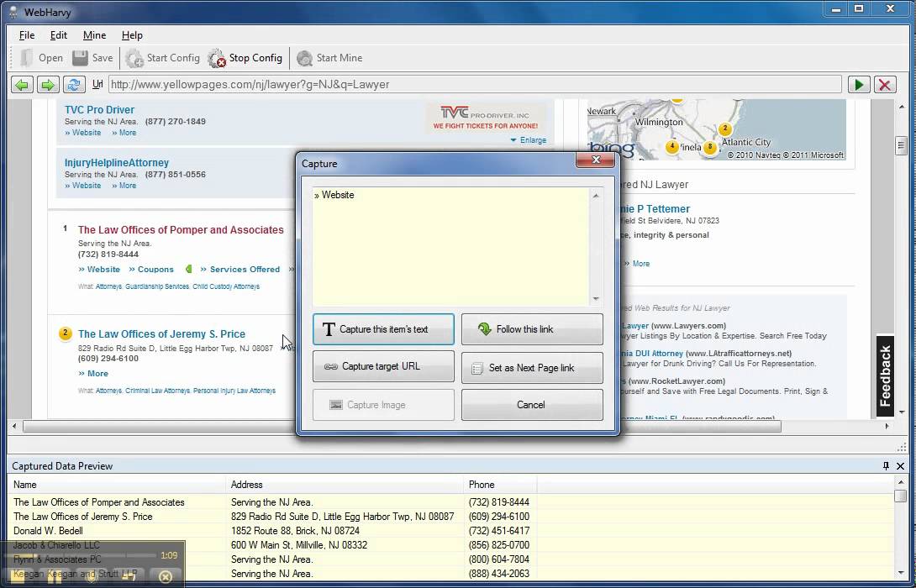Open the Feedback side tab

[x=885, y=375]
